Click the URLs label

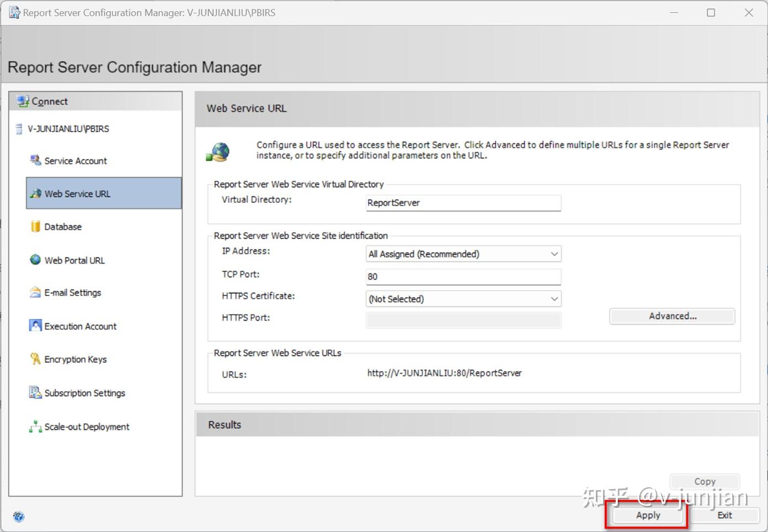coord(234,374)
